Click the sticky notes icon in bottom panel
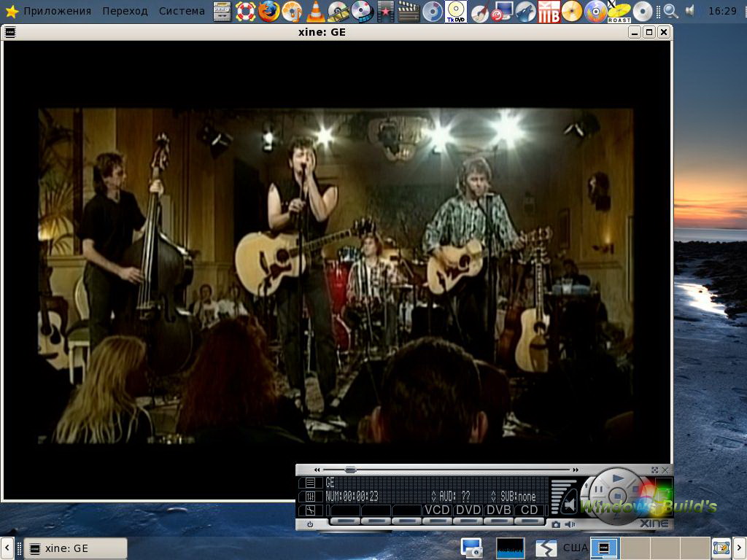Screen dimensions: 747x560 (x=721, y=548)
